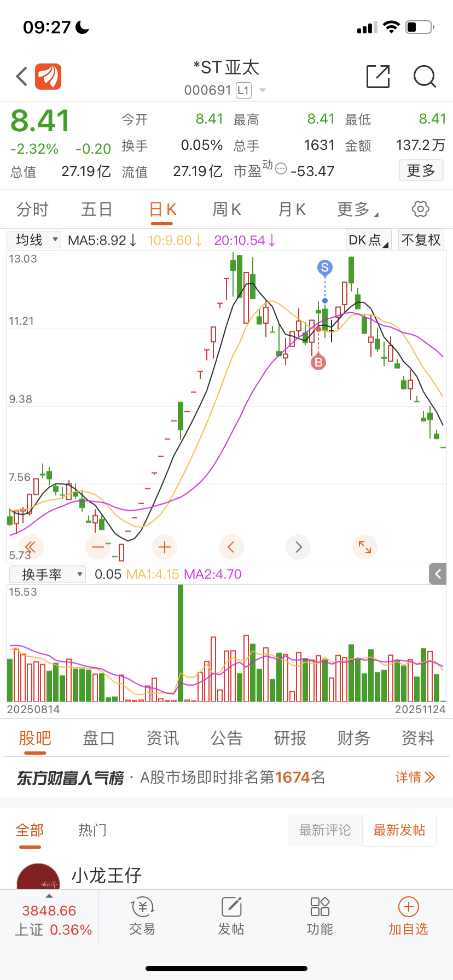Expand the 更多 chart period menu
Image resolution: width=453 pixels, height=980 pixels.
[358, 209]
